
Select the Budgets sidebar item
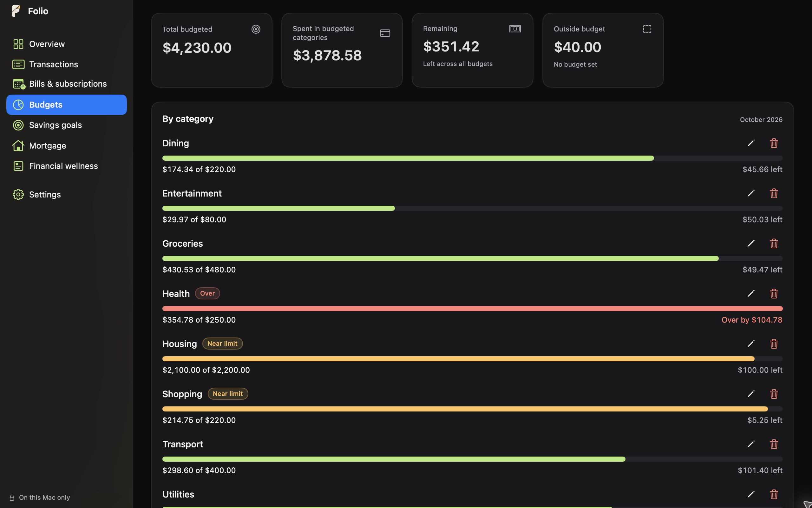[x=66, y=105]
